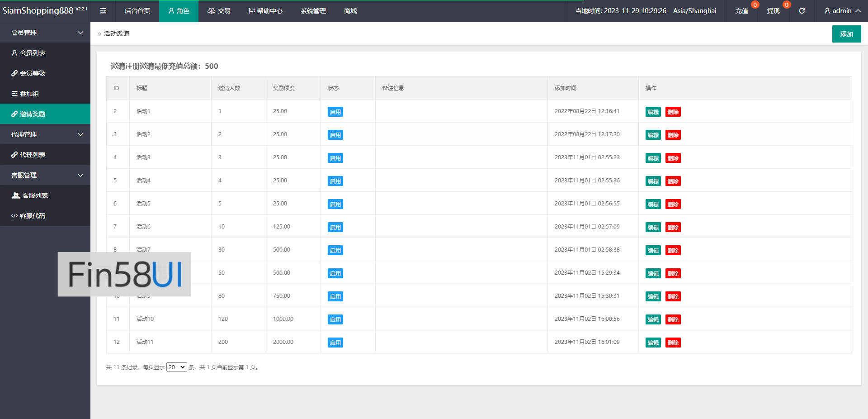868x419 pixels.
Task: Toggle 启用 status for 活动5
Action: [x=335, y=204]
